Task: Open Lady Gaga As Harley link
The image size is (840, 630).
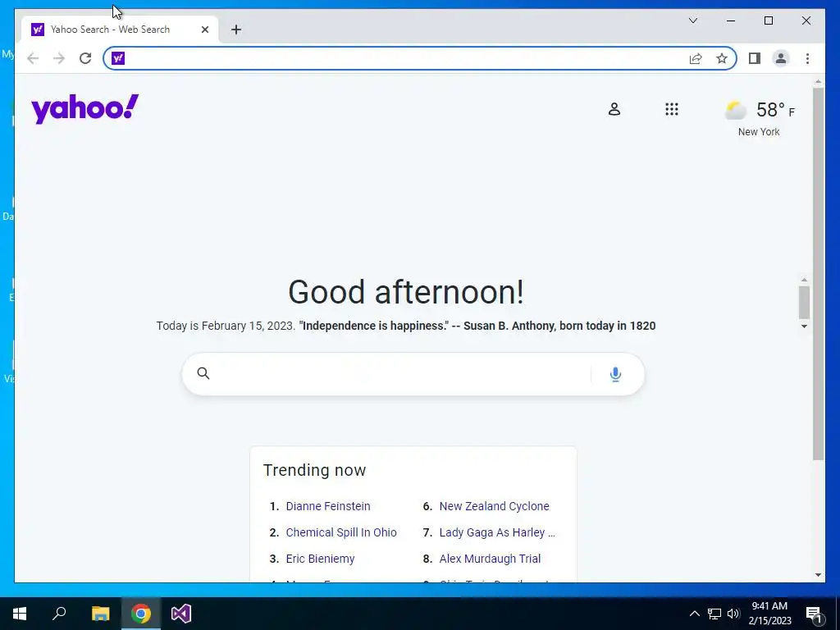Action: click(497, 532)
